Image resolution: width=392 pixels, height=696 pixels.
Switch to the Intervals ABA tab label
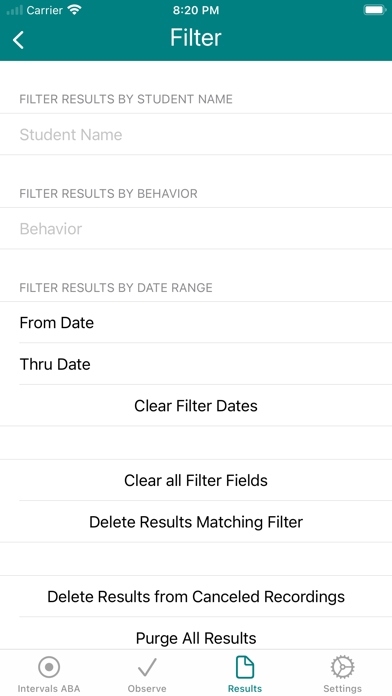[49, 688]
